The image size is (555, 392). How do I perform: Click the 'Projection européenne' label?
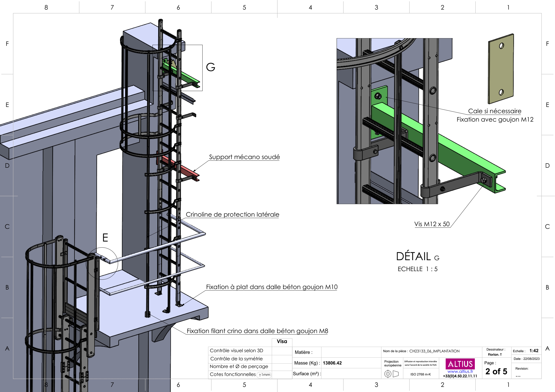tap(393, 364)
